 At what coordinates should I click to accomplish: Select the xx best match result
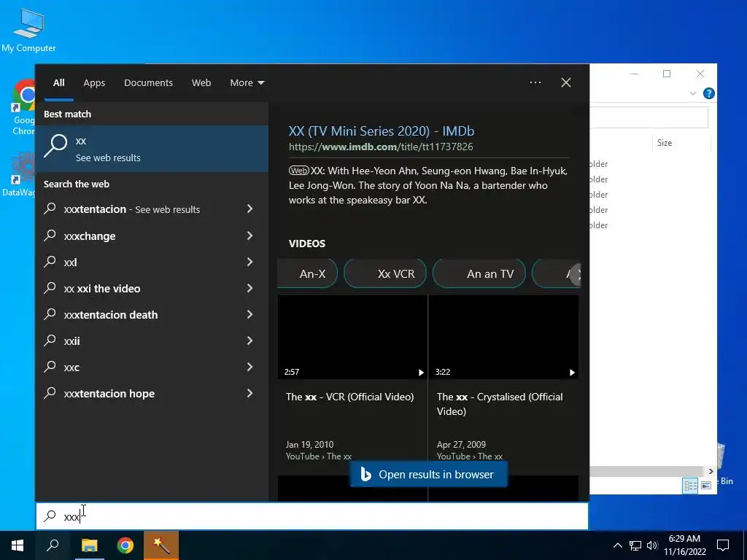point(152,149)
